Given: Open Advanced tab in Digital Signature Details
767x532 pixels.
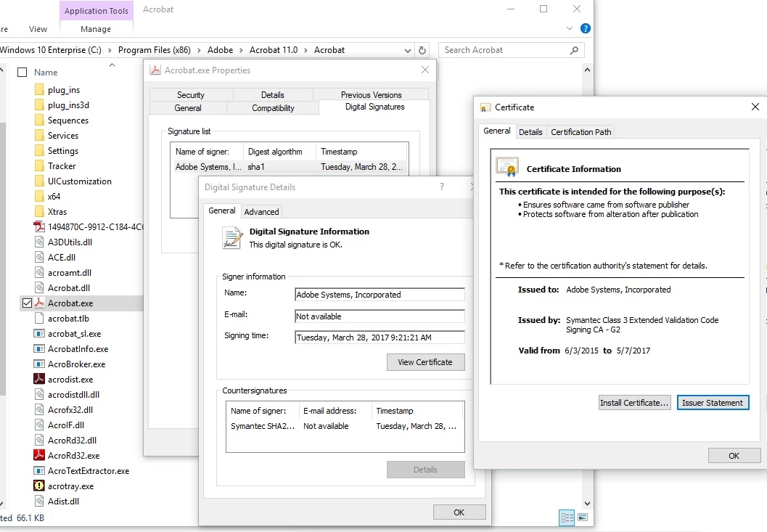Looking at the screenshot, I should (x=261, y=211).
